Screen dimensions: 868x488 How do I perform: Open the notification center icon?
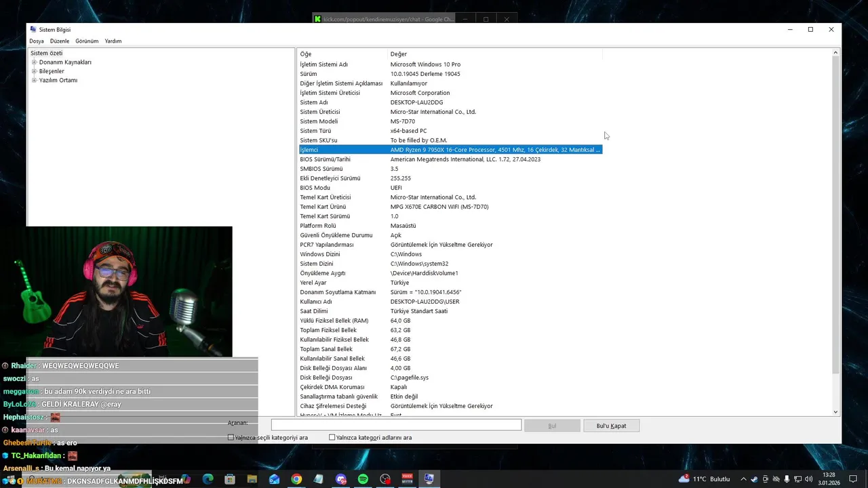853,479
